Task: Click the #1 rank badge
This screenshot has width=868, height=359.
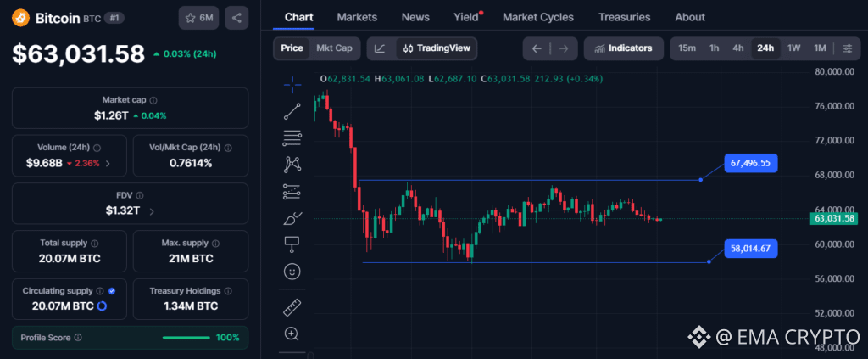Action: coord(114,18)
